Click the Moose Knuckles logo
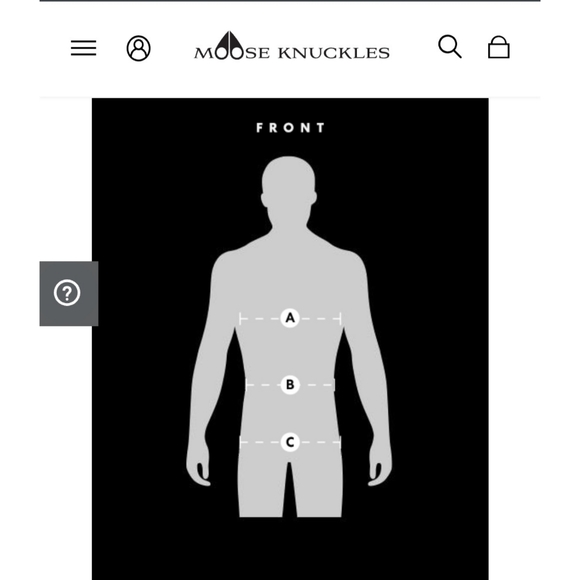Image resolution: width=580 pixels, height=580 pixels. tap(292, 46)
